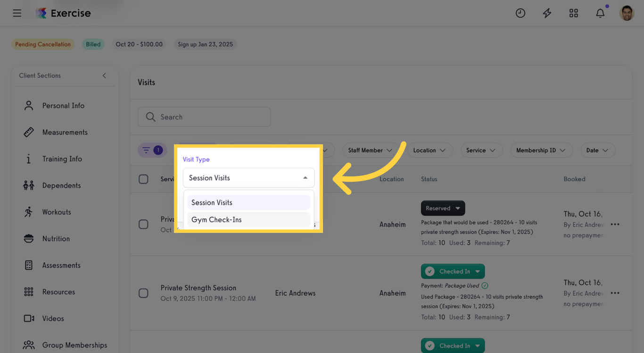Open the Reserved status dropdown

[x=443, y=208]
